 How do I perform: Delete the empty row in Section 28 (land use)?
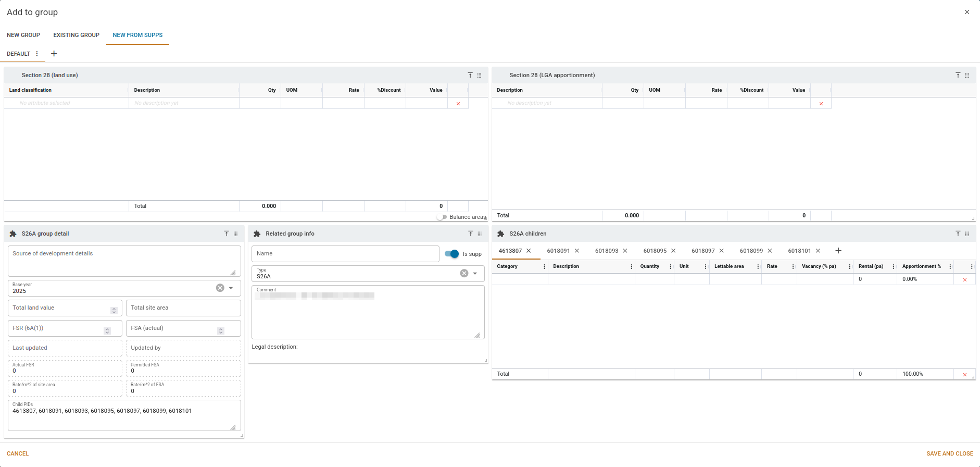pyautogui.click(x=458, y=104)
